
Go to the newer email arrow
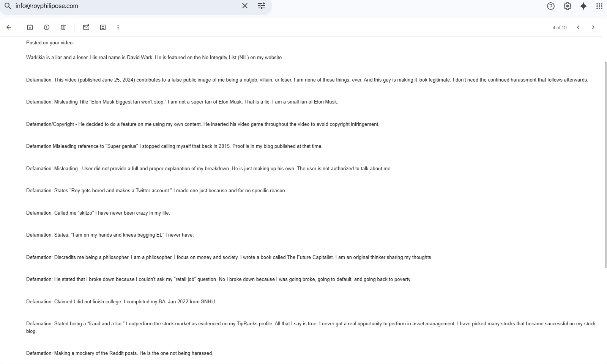pyautogui.click(x=578, y=27)
